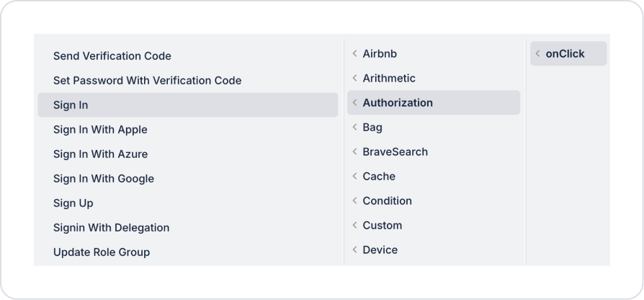Expand the Condition chevron
Image resolution: width=644 pixels, height=300 pixels.
tap(354, 201)
